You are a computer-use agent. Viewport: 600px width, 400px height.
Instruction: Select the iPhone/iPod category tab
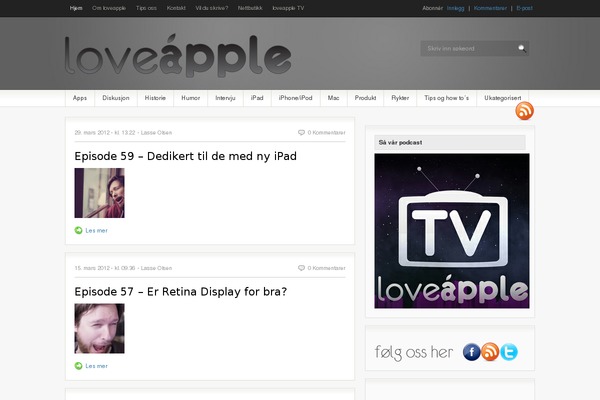(295, 98)
